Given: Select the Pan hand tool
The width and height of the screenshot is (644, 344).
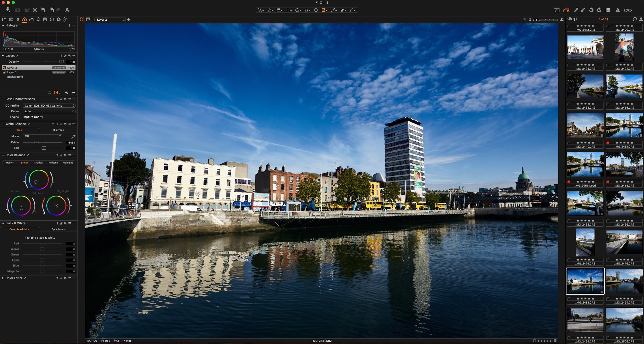Looking at the screenshot, I should [270, 10].
